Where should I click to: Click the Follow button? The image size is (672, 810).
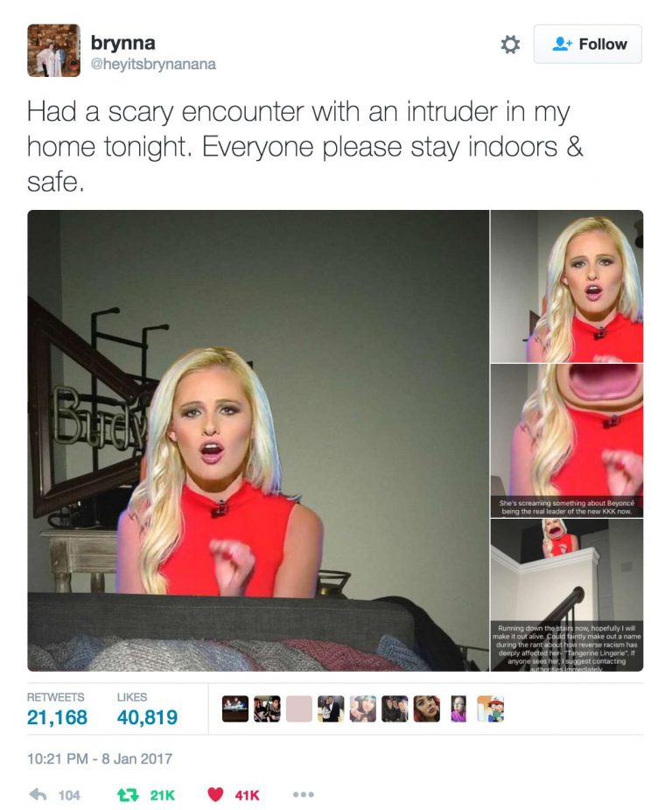[x=588, y=45]
